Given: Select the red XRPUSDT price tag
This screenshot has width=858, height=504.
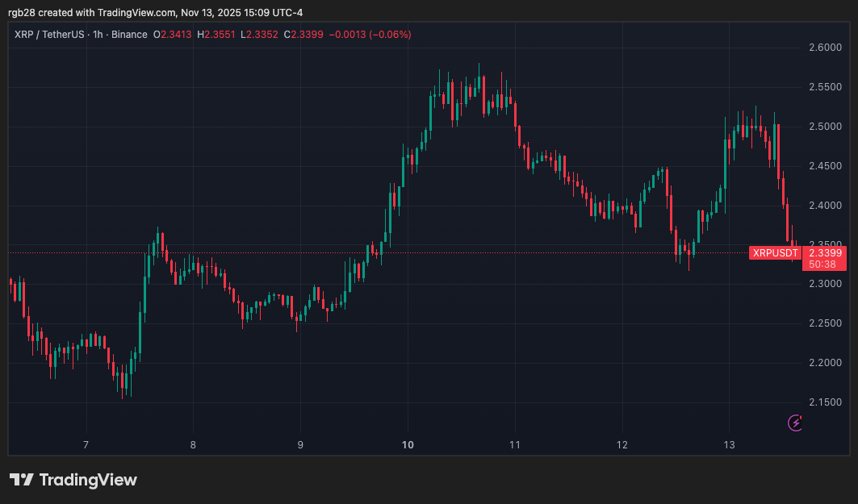Looking at the screenshot, I should 775,252.
